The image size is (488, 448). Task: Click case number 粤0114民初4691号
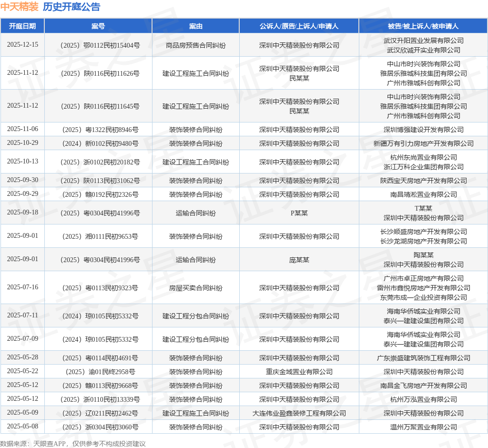pos(100,358)
